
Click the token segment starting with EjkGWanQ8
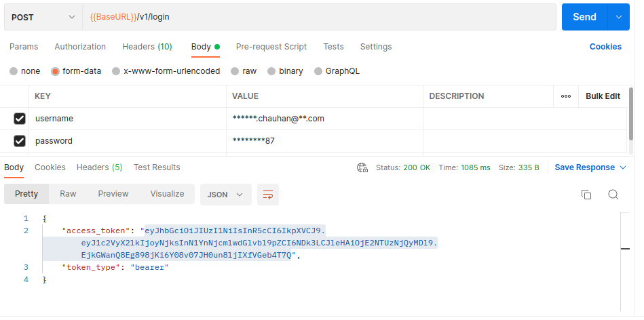(x=186, y=255)
